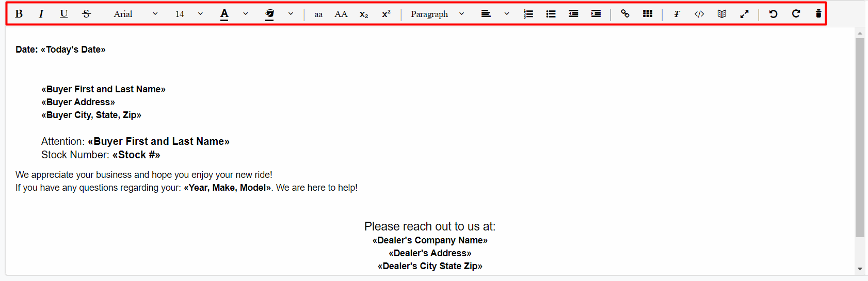This screenshot has height=281, width=868.
Task: Click the «Year, Make, Model» merge field
Action: [228, 188]
